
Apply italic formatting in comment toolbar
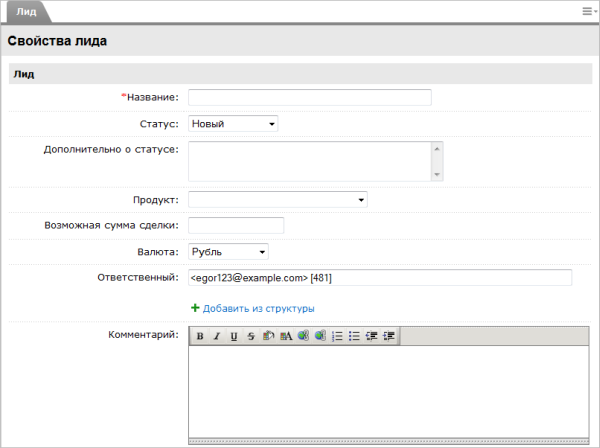tap(216, 337)
